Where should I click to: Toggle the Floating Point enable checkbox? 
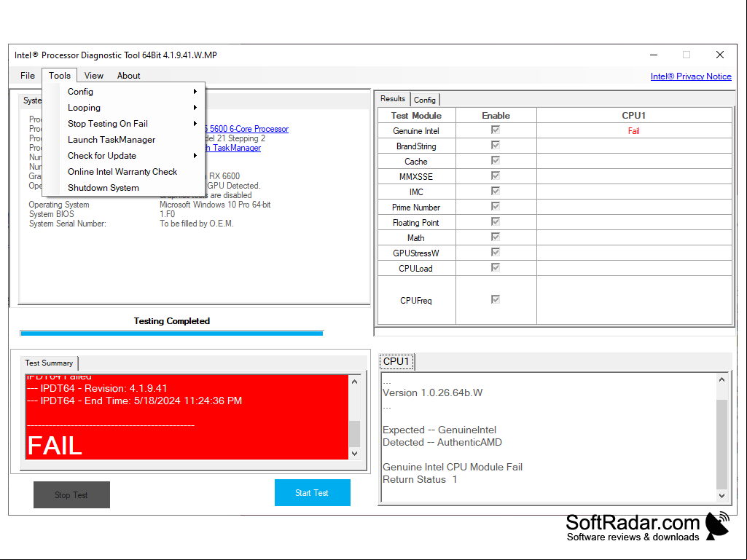coord(496,221)
